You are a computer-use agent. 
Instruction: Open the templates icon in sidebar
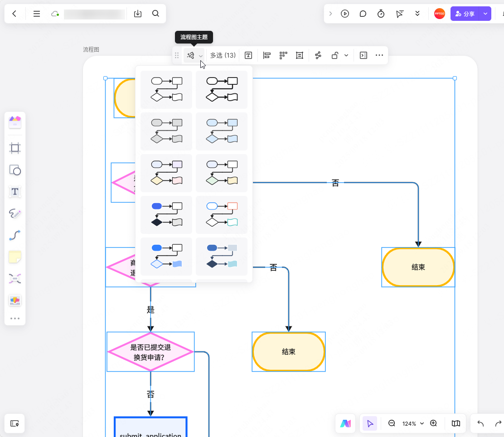15,122
